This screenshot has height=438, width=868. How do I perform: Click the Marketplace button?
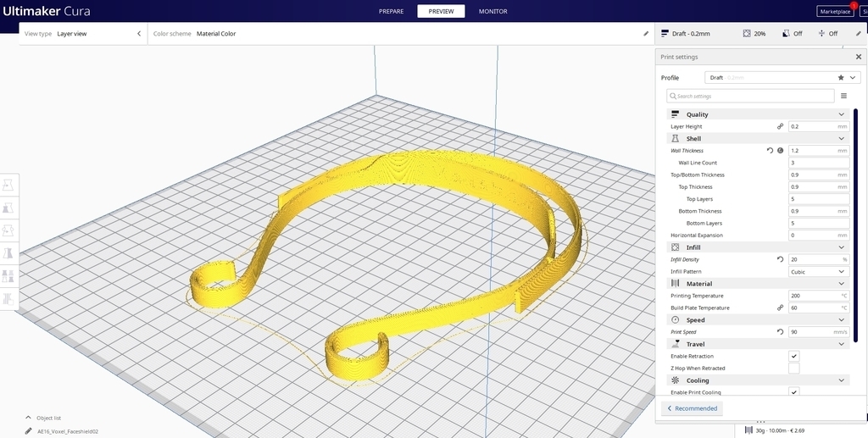click(x=835, y=11)
